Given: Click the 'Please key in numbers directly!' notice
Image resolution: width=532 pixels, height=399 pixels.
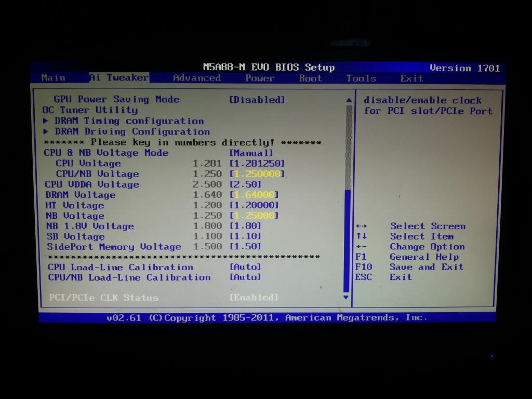Looking at the screenshot, I should click(x=182, y=142).
